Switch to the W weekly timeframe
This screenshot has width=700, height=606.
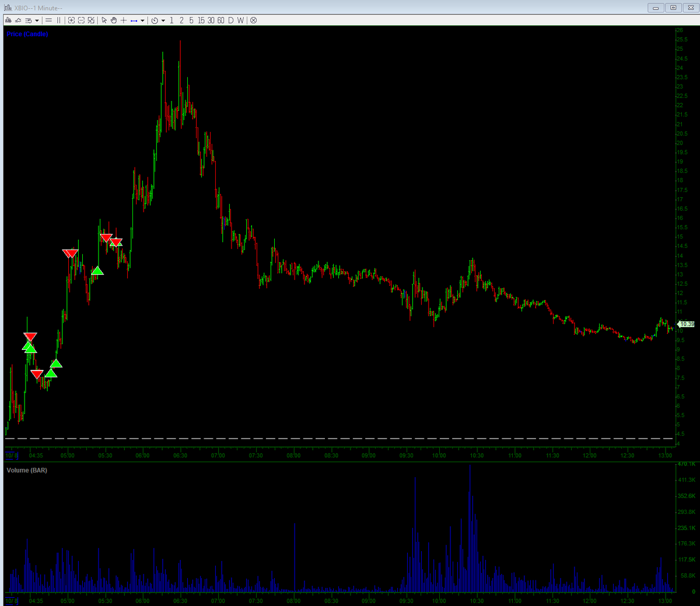point(240,20)
